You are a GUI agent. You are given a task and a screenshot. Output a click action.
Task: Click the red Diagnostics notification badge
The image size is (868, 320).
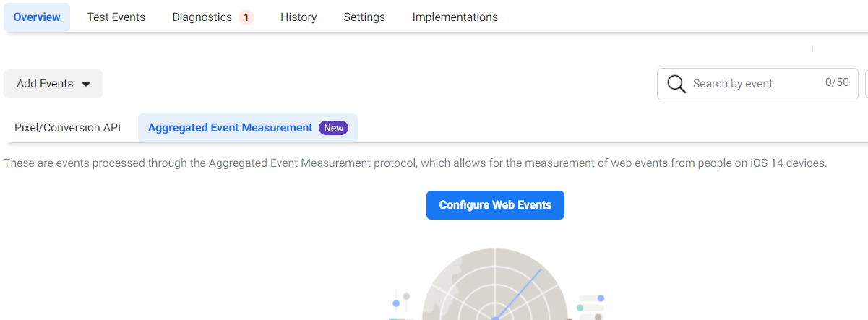[246, 17]
